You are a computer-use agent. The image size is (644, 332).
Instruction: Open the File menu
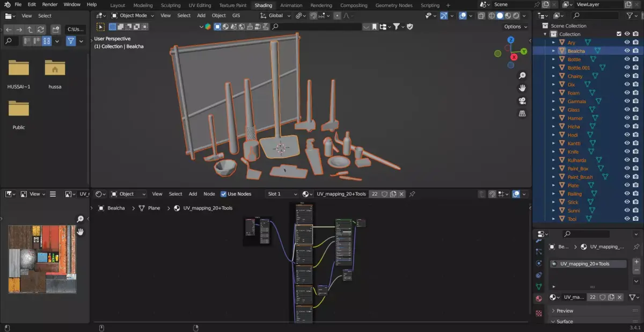point(18,4)
